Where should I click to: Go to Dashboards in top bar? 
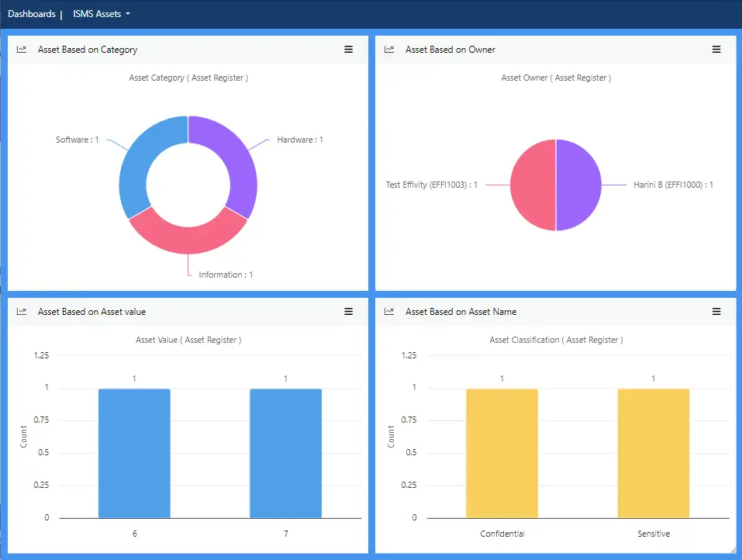click(x=32, y=14)
